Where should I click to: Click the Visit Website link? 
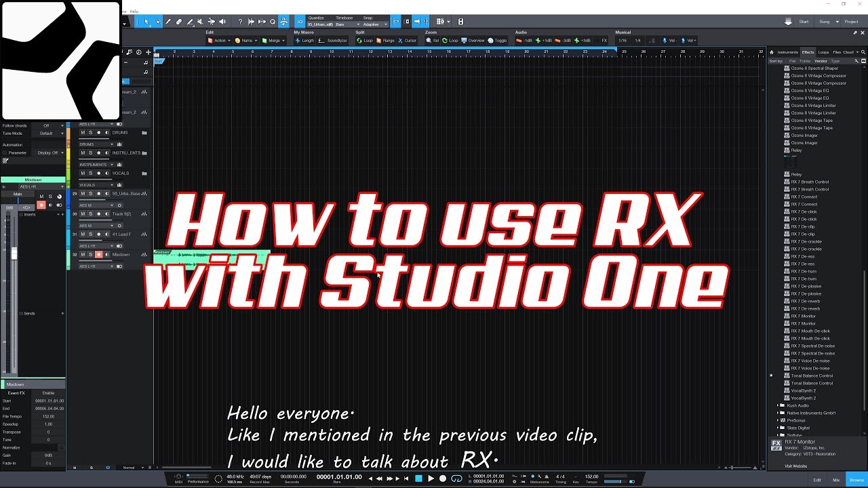click(x=795, y=466)
